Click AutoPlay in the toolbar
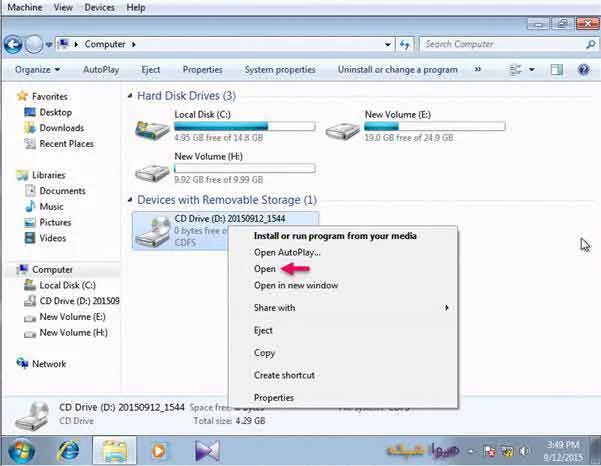Screen dimensions: 601x466 [101, 70]
